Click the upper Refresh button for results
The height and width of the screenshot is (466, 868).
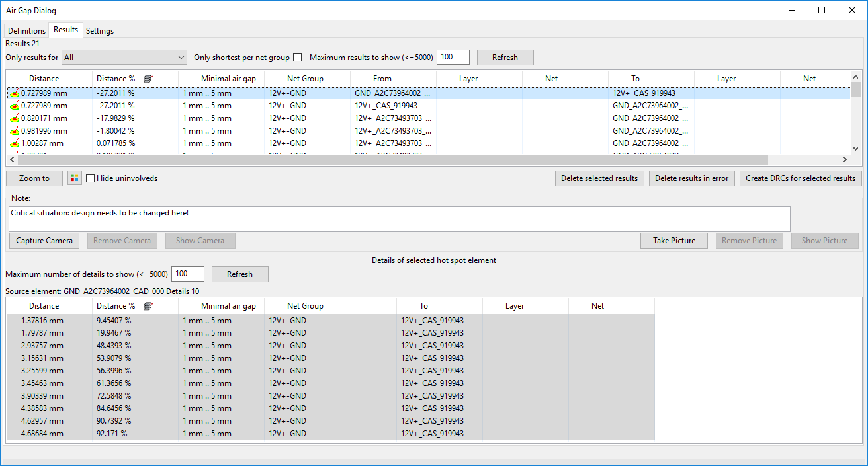coord(505,58)
